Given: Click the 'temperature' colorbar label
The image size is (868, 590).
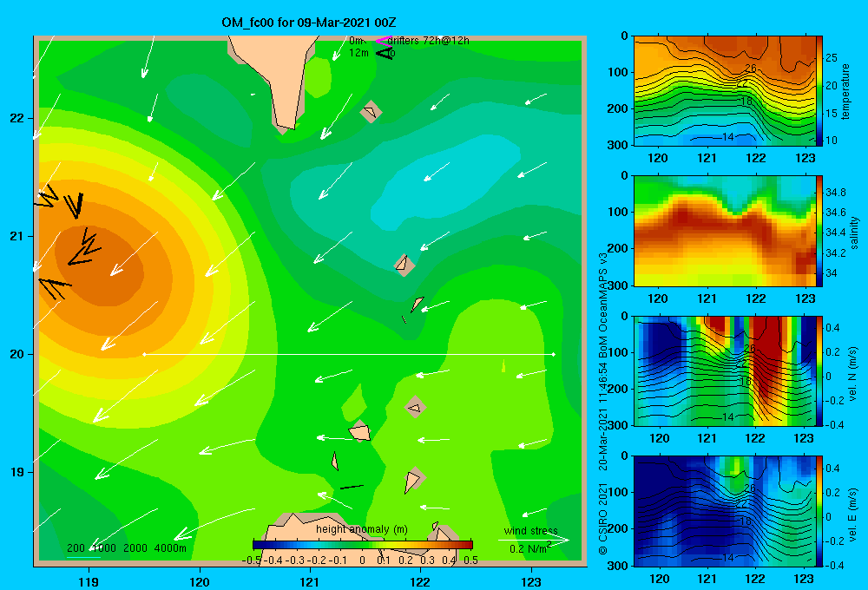Looking at the screenshot, I should click(x=845, y=91).
